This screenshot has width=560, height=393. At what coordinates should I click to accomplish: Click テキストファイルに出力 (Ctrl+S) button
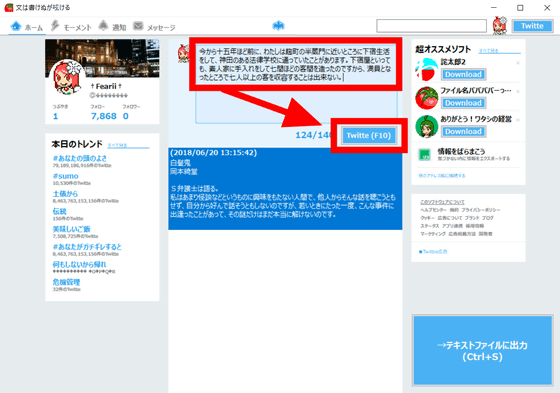tap(482, 350)
